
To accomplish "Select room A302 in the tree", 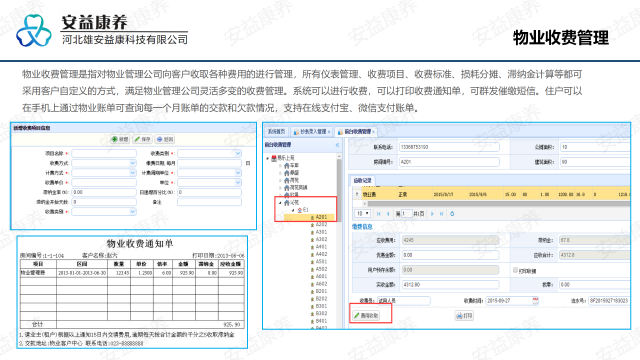I will [x=321, y=239].
